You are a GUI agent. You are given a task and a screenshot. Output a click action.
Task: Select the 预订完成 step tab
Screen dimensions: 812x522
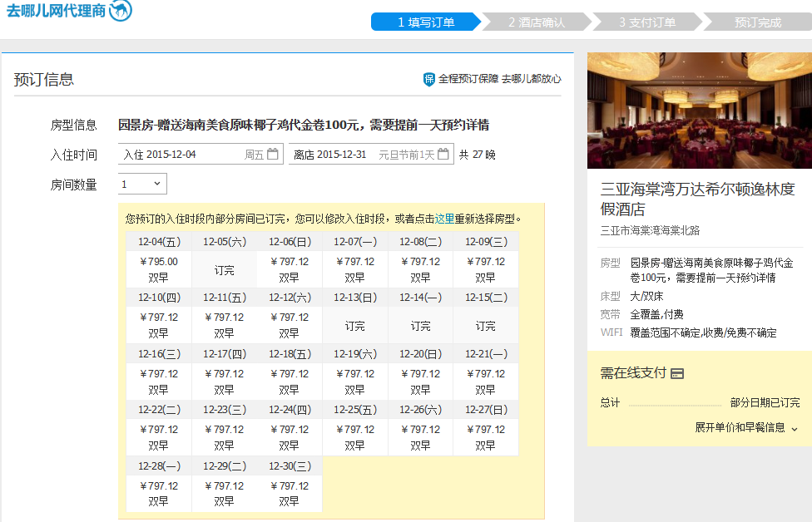click(757, 22)
